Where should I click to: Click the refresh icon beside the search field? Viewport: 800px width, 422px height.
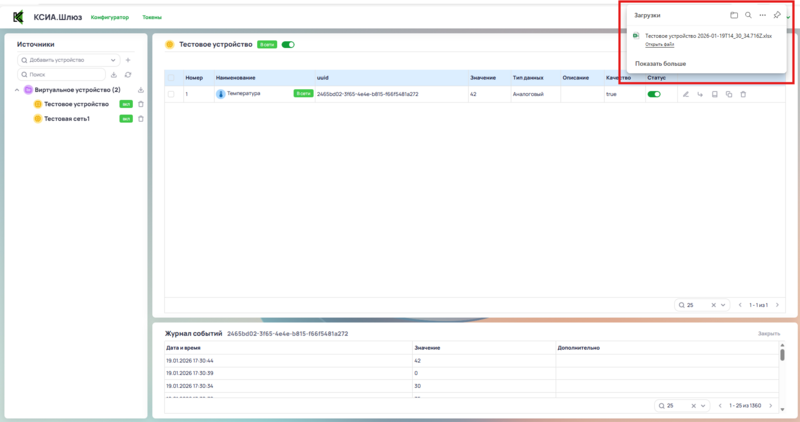coord(128,75)
